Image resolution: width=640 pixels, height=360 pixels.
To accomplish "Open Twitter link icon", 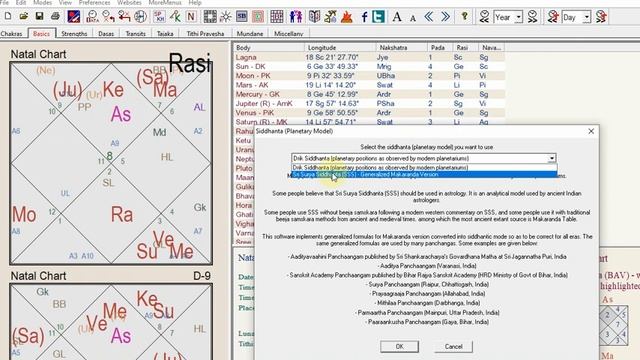I will point(378,16).
